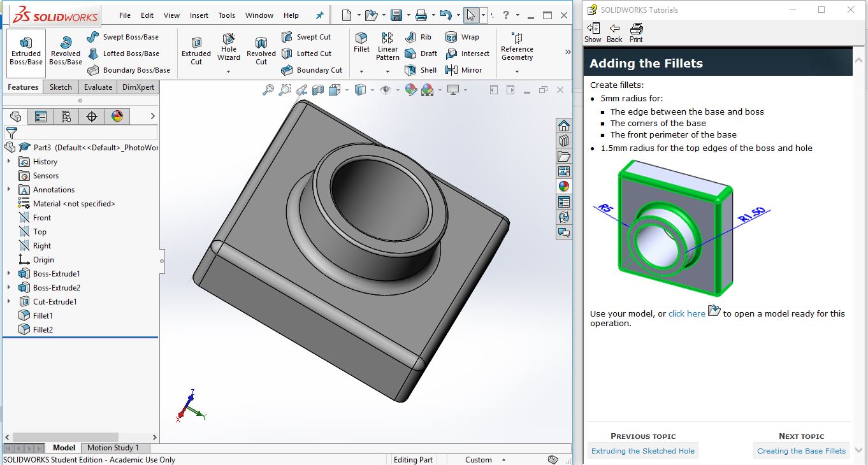
Task: Start the Extruded Cut tool
Action: coord(196,52)
